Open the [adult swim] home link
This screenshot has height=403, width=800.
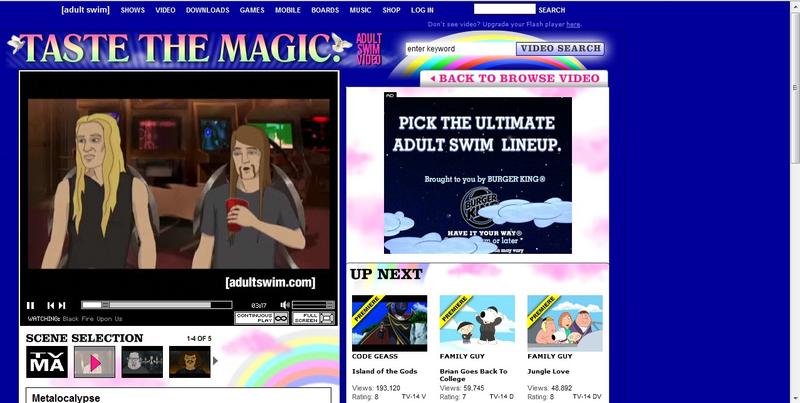[85, 10]
